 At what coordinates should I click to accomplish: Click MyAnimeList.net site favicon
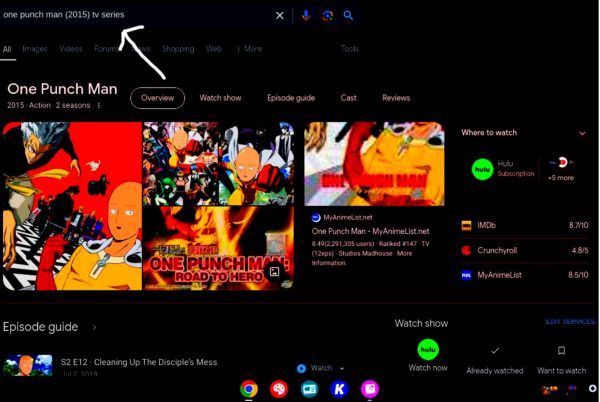[316, 218]
